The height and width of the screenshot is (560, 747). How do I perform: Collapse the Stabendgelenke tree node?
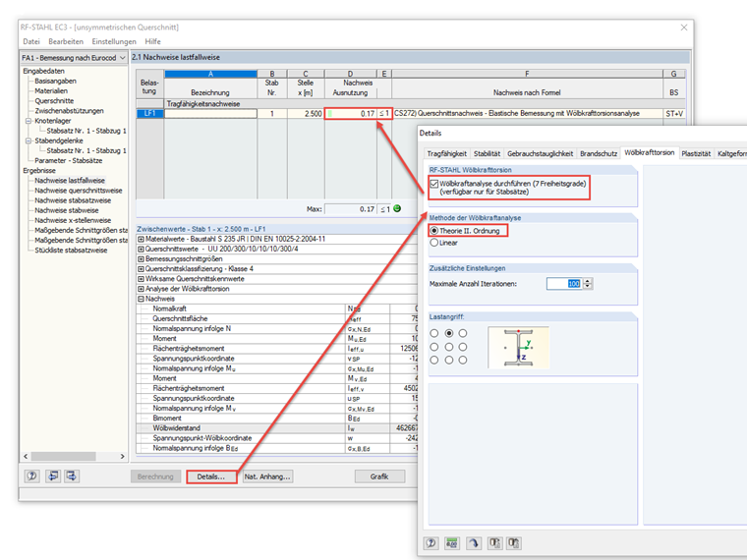tap(29, 140)
